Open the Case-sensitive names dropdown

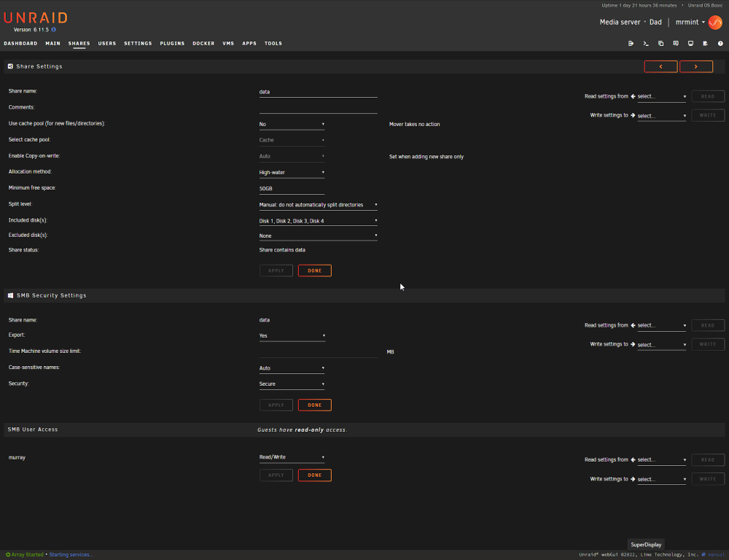click(x=292, y=368)
